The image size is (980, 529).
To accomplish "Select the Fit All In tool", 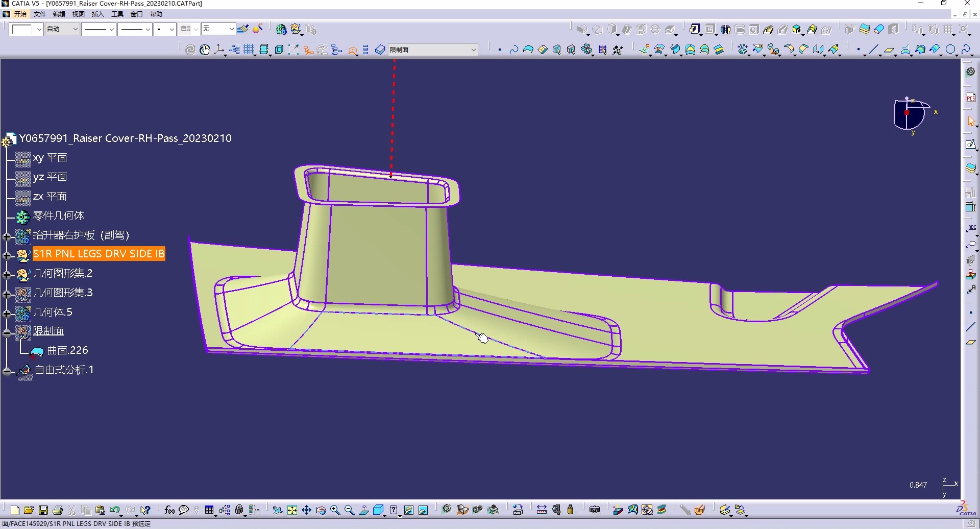I will (292, 510).
